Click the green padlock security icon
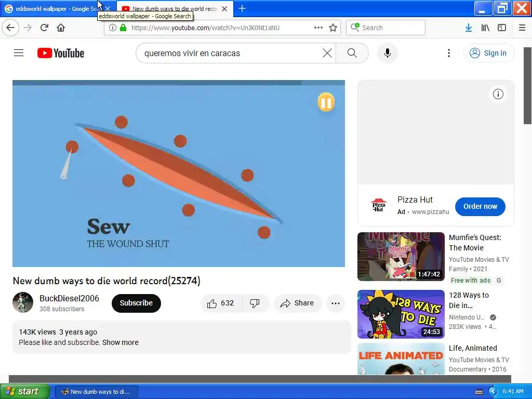Screen dimensions: 532x399 [123, 28]
